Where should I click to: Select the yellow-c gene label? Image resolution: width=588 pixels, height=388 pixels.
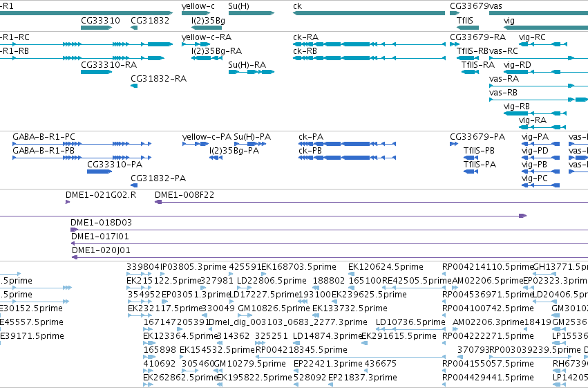coord(198,6)
